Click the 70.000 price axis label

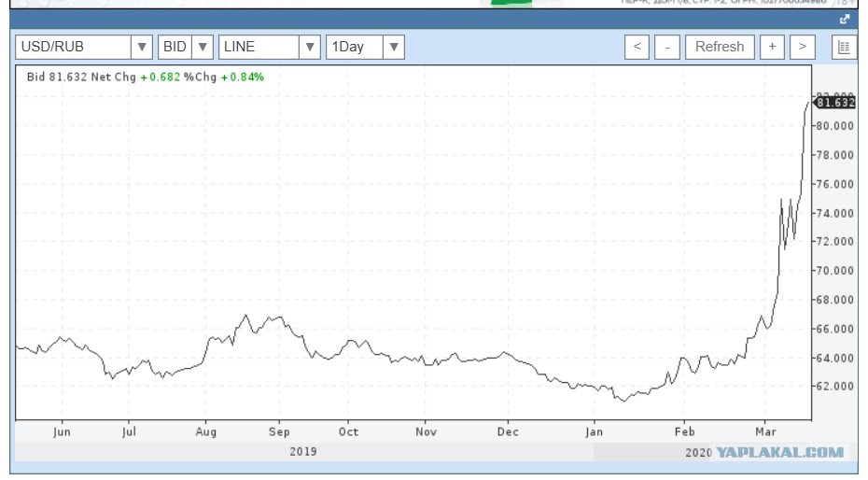tap(835, 271)
